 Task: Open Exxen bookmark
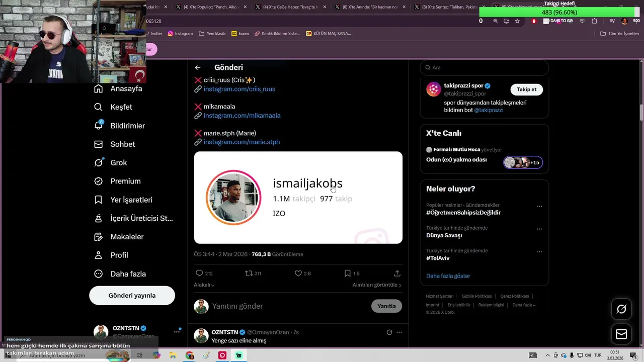[x=240, y=34]
